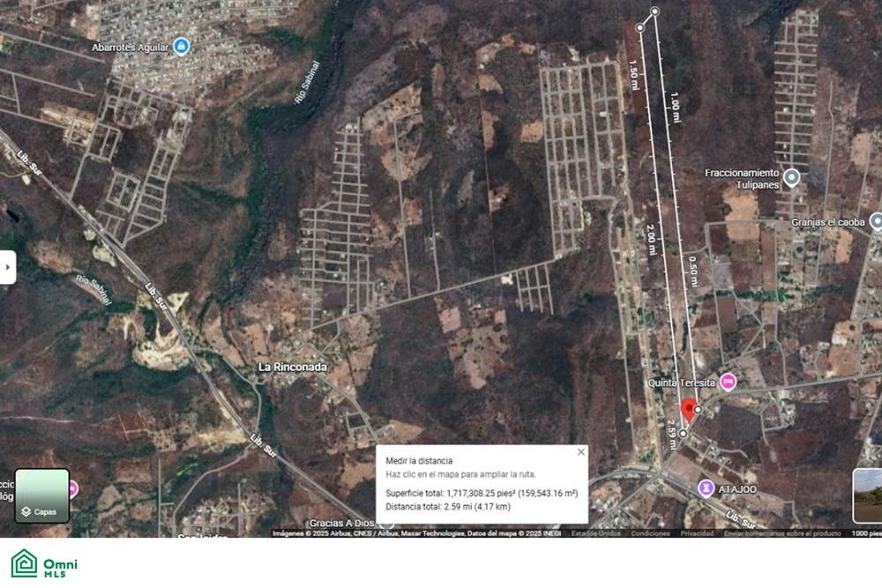Click the Granjas el caoba marker
This screenshot has height=588, width=882.
coord(877,221)
